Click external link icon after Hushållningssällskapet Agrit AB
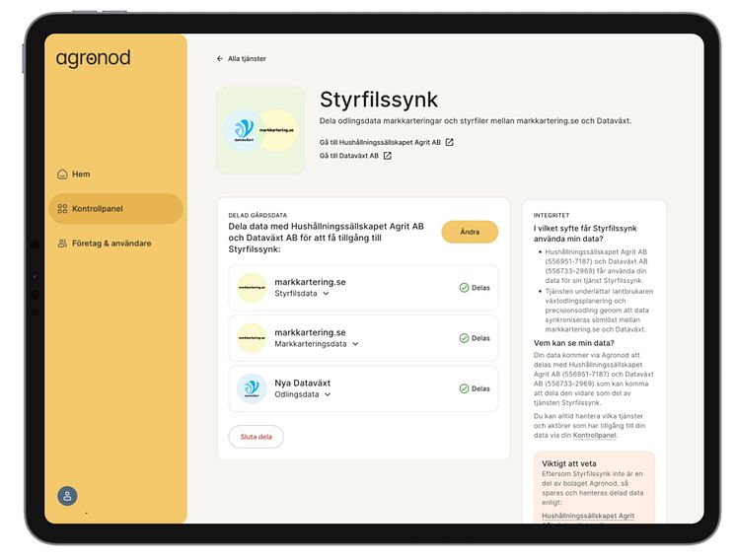Screen dimensions: 736x560 450,142
